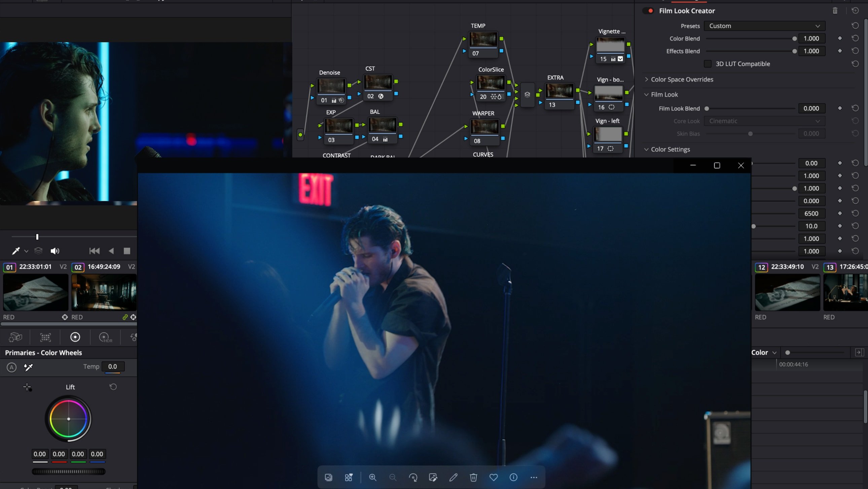Reset the Lift color wheel
The height and width of the screenshot is (489, 868).
coord(113,387)
